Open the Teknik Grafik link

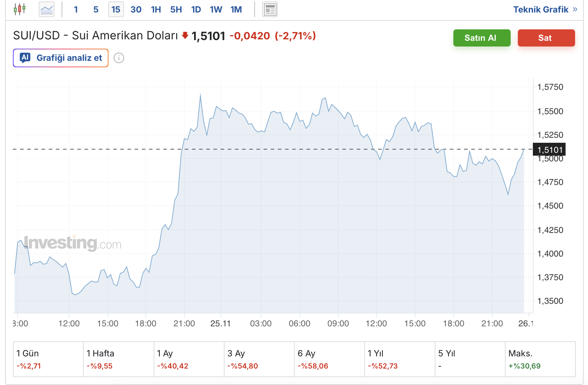541,9
